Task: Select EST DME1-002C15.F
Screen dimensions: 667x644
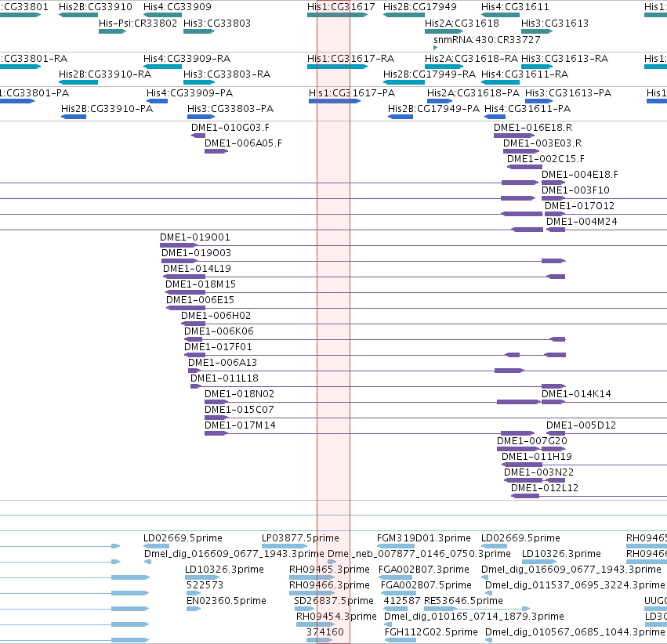Action: click(525, 167)
